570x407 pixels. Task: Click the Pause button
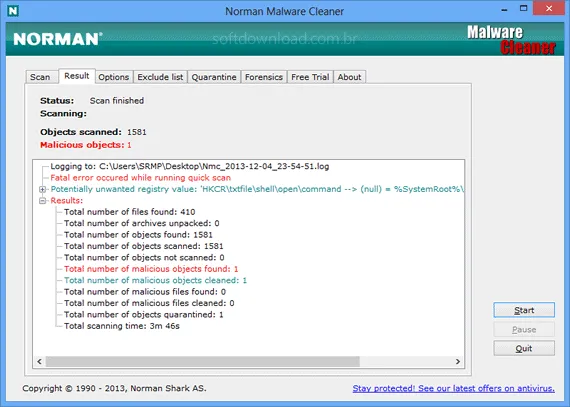pos(524,330)
